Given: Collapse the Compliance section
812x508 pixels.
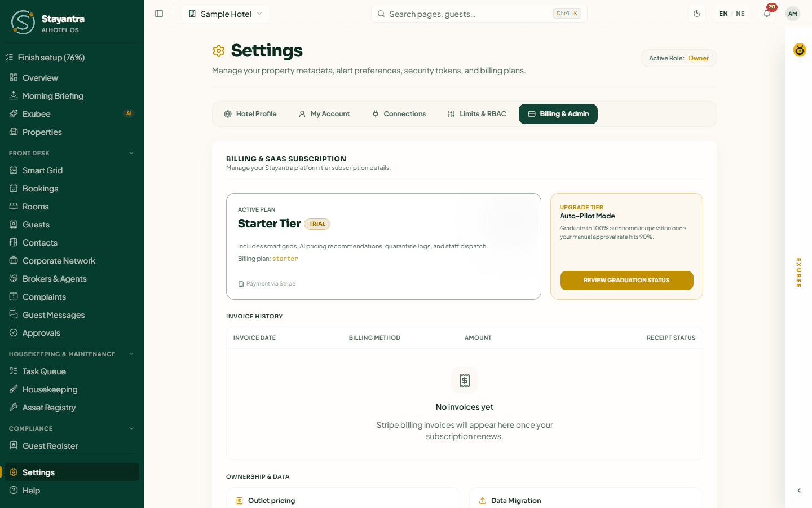Looking at the screenshot, I should tap(72, 428).
